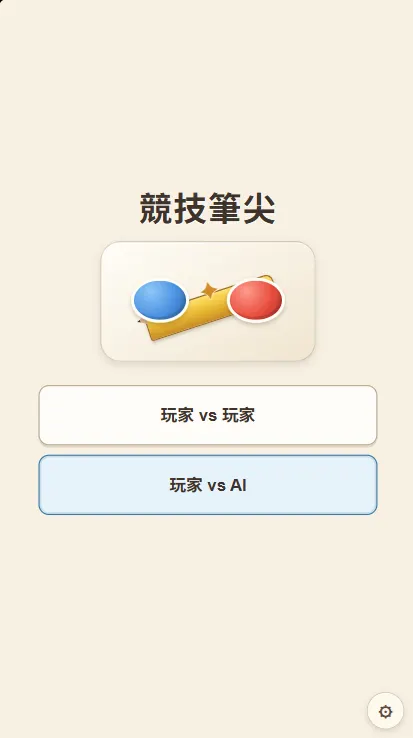Click the white-outlined red token
The width and height of the screenshot is (413, 738).
tap(256, 299)
